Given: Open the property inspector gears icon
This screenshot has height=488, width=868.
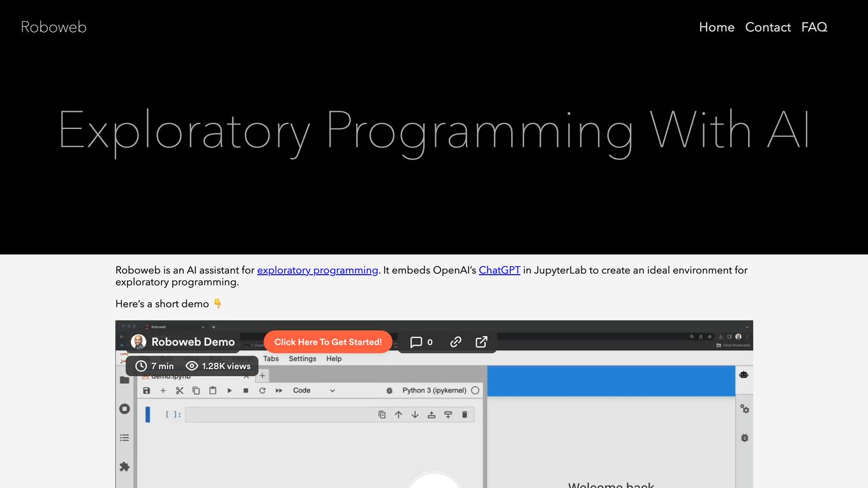Looking at the screenshot, I should [744, 409].
